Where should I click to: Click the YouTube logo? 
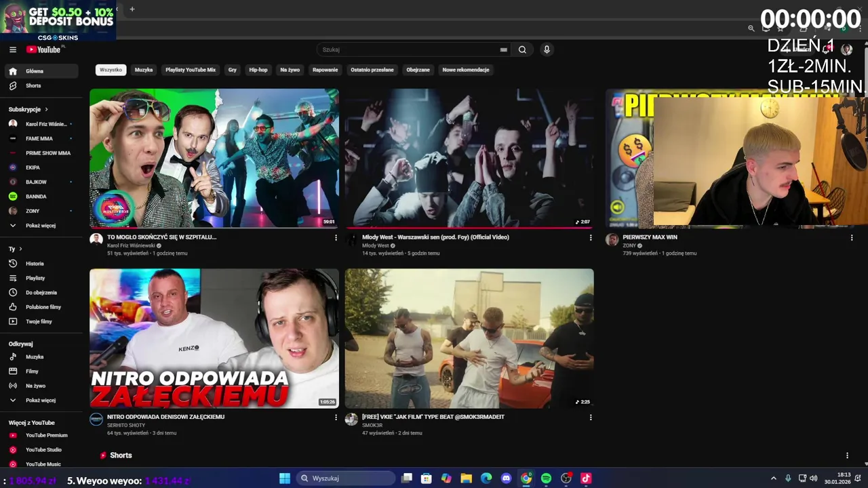click(44, 49)
